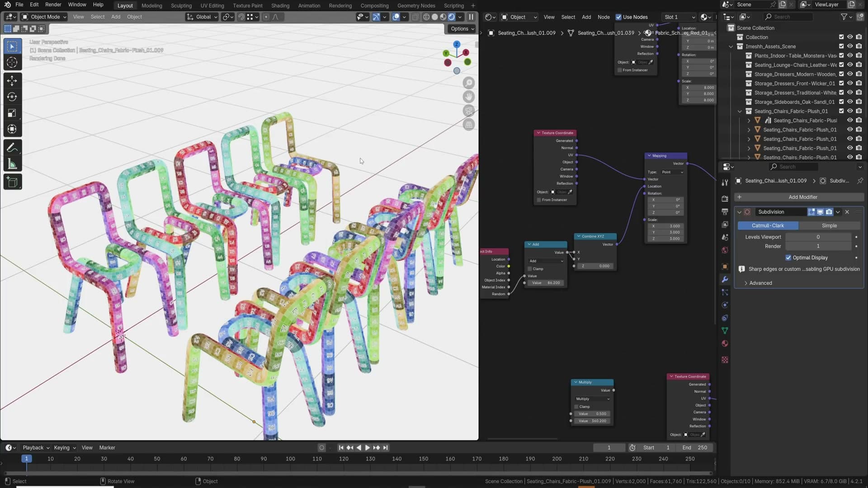Jump to the timeline end frame

click(385, 448)
